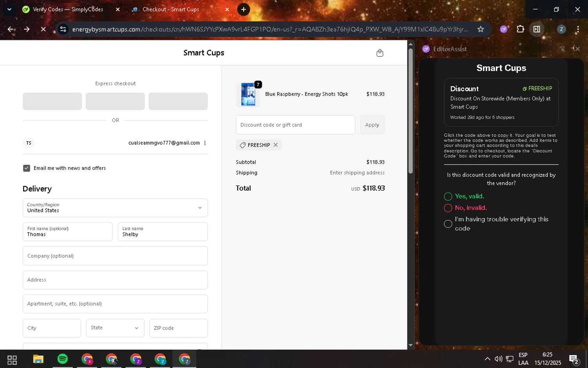Screen dimensions: 588x368
Task: Click the Address field
Action: pyautogui.click(x=115, y=280)
